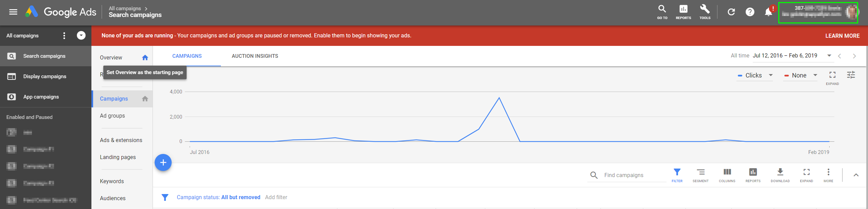This screenshot has width=868, height=209.
Task: Add new campaign with plus button
Action: [x=163, y=162]
